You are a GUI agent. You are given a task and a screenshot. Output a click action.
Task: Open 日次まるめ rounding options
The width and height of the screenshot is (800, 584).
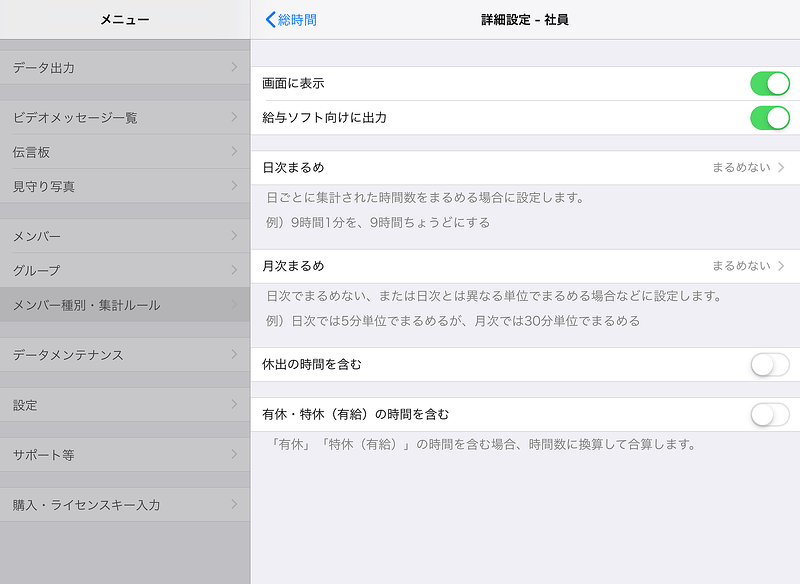click(x=524, y=168)
